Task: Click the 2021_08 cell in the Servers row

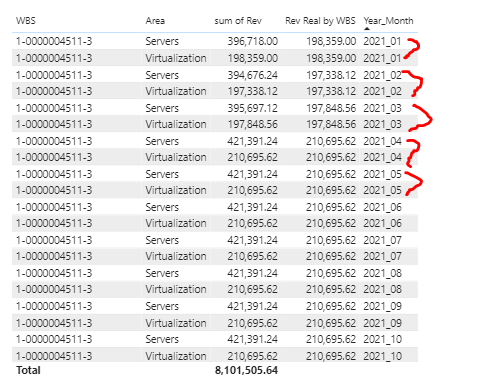Action: point(382,273)
